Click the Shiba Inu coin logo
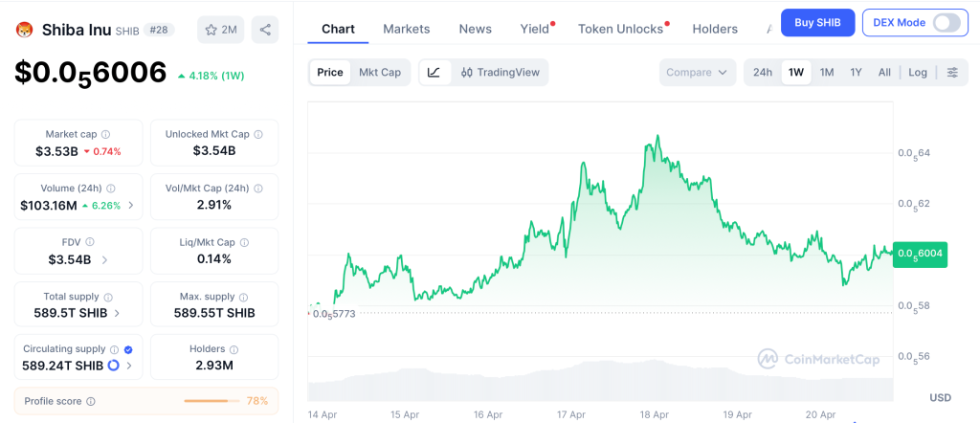Screen dimensions: 980x423 (x=24, y=30)
